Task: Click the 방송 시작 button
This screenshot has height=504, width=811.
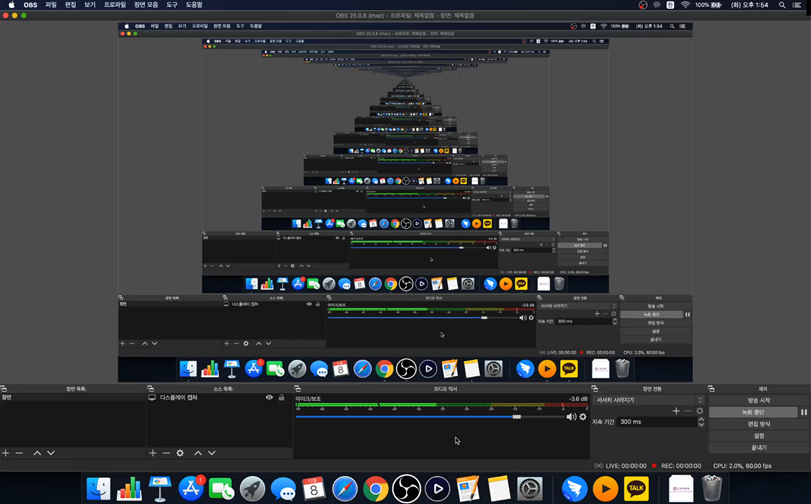Action: (758, 400)
